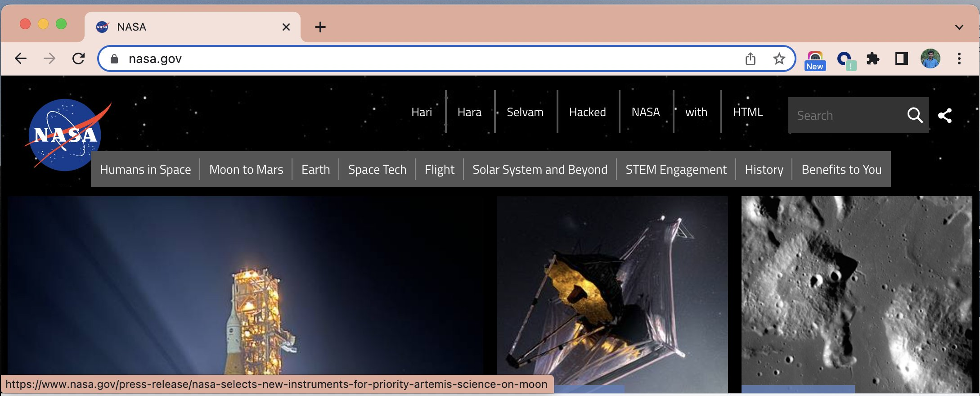Screen dimensions: 980x396
Task: Open Solar System and Beyond menu
Action: (x=540, y=169)
